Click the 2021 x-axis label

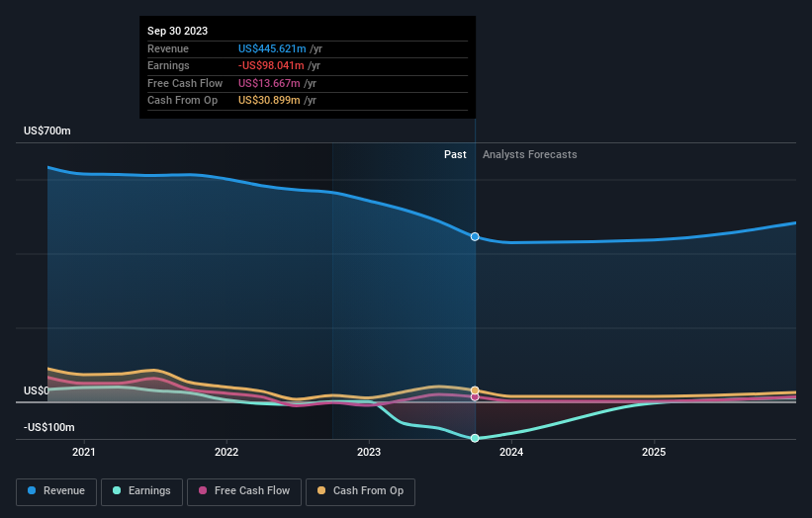[84, 452]
